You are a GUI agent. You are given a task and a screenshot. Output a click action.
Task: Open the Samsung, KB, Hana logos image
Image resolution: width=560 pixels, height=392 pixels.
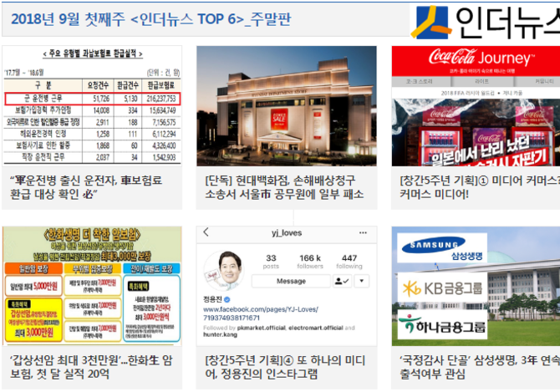(476, 286)
